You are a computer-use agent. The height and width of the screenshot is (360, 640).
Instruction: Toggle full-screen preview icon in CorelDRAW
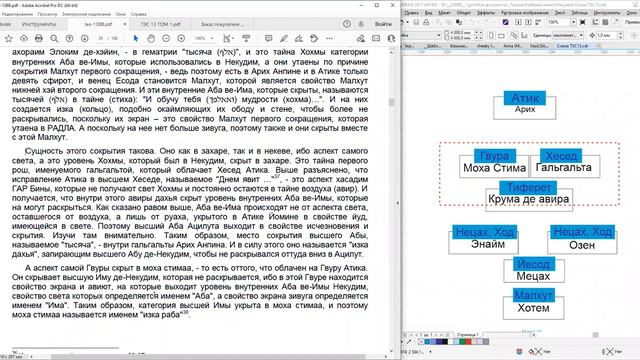(x=582, y=22)
